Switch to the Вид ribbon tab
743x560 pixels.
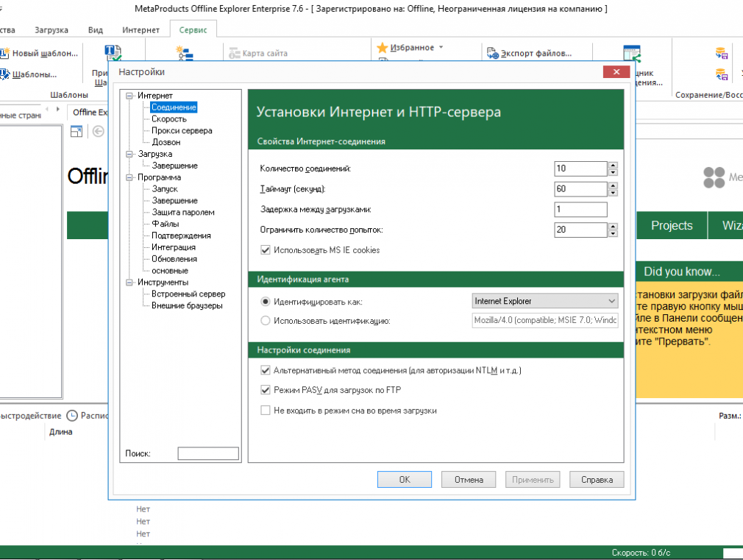click(x=95, y=30)
